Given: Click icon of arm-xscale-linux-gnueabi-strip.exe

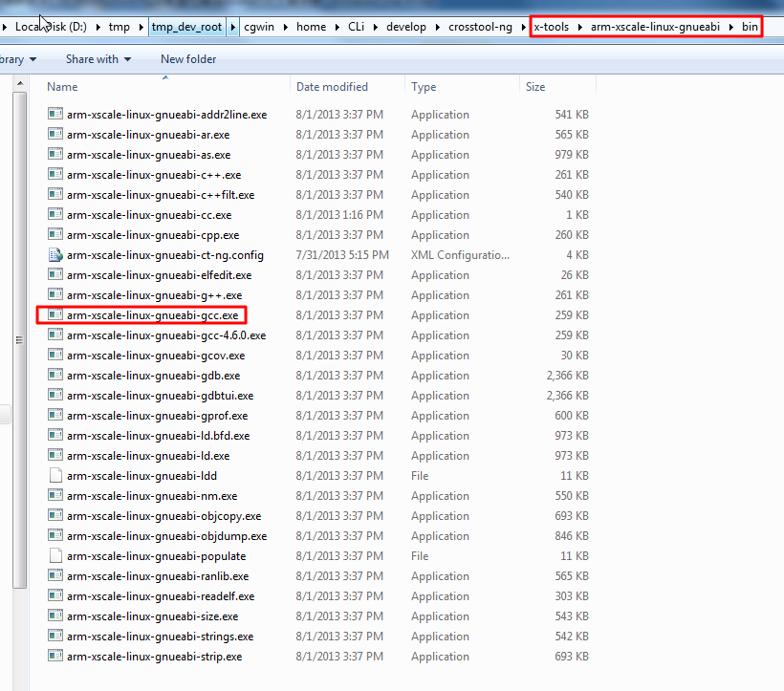Looking at the screenshot, I should click(55, 656).
